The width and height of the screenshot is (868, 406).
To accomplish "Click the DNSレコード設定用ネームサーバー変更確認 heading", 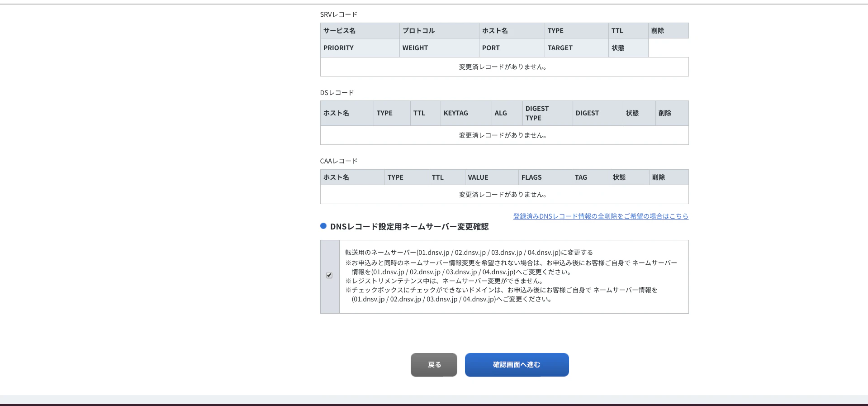I will click(409, 227).
